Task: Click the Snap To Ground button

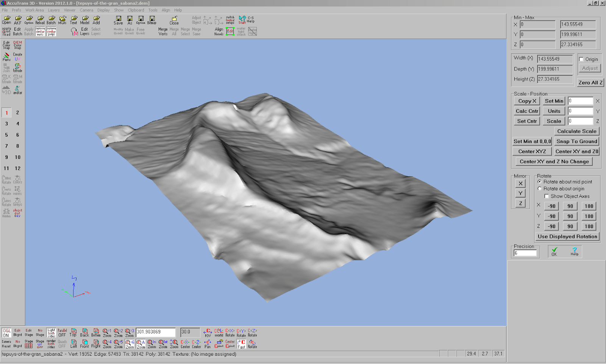Action: pyautogui.click(x=576, y=142)
